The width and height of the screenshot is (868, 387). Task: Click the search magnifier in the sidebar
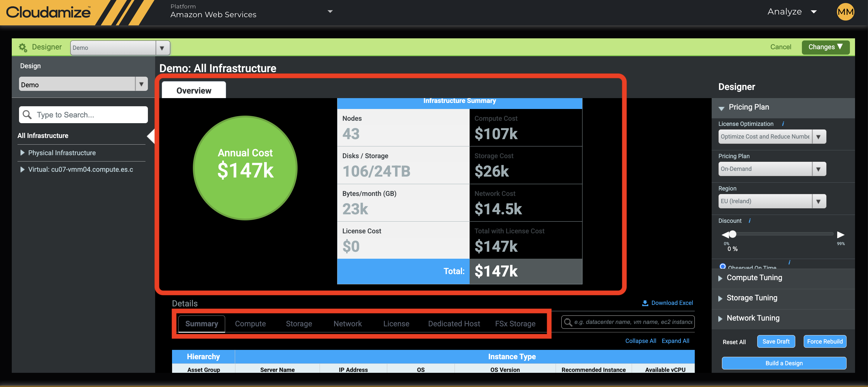[x=27, y=115]
